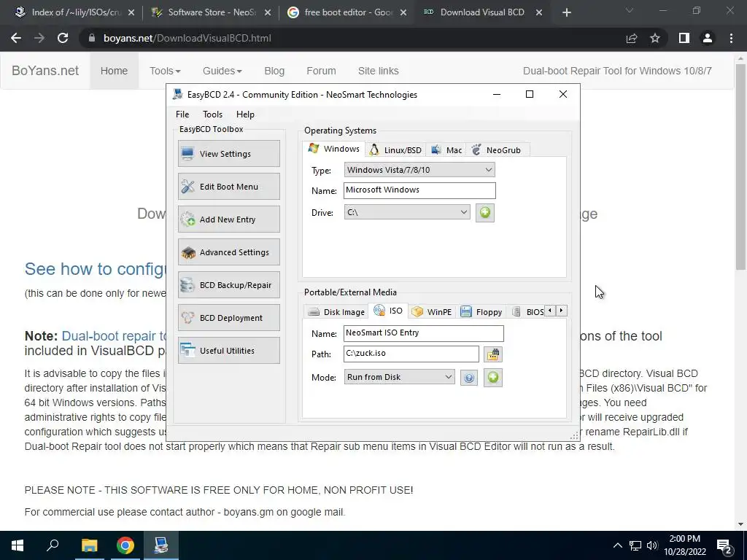
Task: Toggle Chrome side panel icon
Action: [x=684, y=38]
